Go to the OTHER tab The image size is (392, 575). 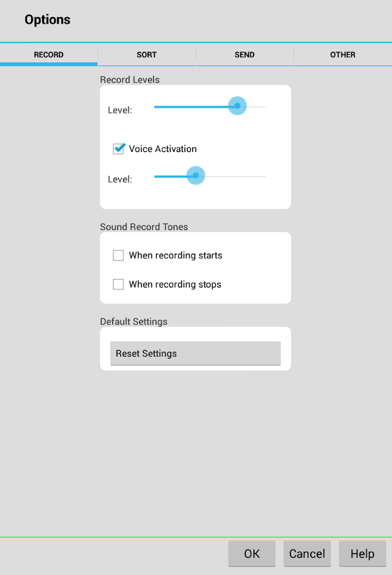point(342,55)
